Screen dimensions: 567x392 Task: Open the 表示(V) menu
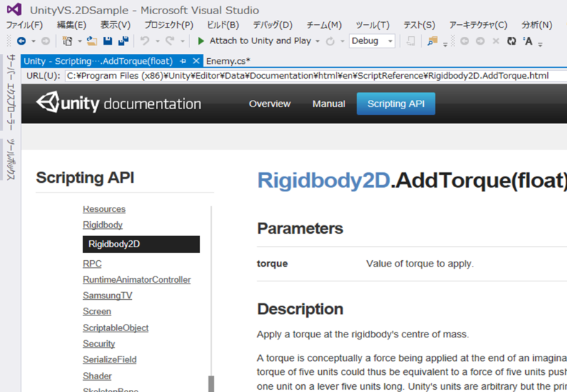point(116,25)
